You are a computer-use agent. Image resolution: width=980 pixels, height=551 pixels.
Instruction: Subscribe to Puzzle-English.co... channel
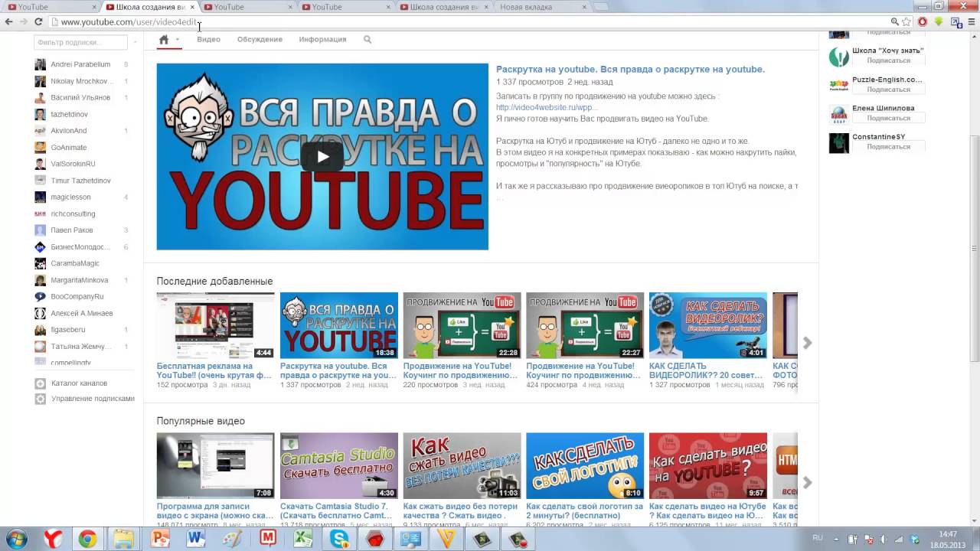pos(888,90)
